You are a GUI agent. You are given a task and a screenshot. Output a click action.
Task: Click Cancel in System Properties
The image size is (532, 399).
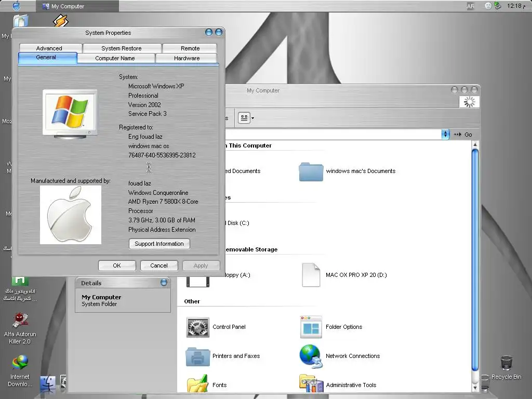click(x=159, y=265)
